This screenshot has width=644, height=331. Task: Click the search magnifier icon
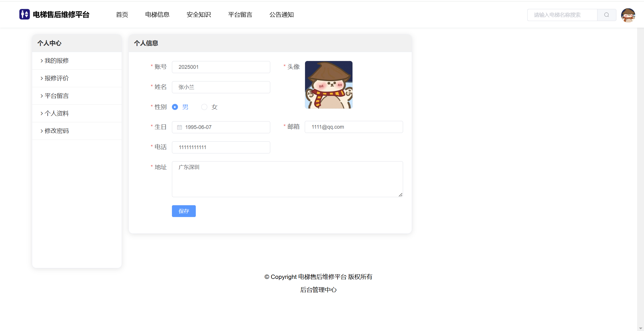point(606,15)
